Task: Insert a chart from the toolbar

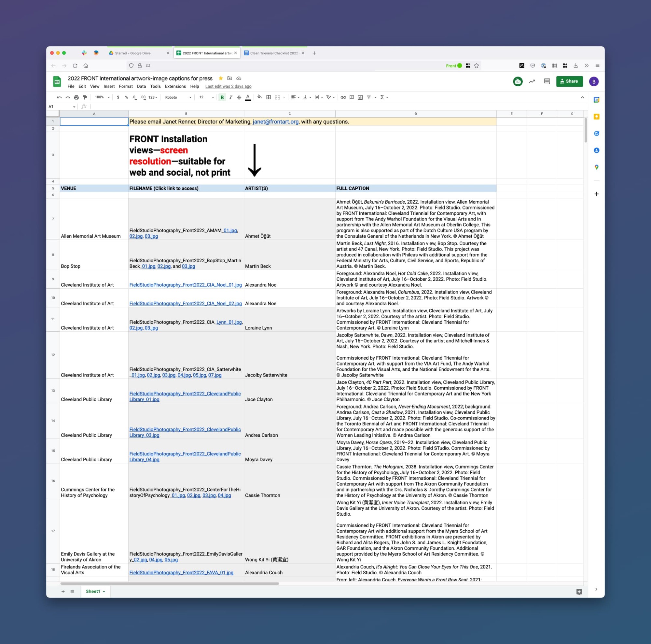Action: pos(360,97)
